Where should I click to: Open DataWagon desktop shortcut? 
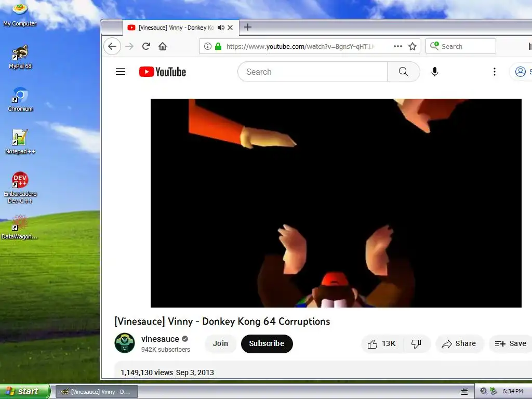(19, 227)
